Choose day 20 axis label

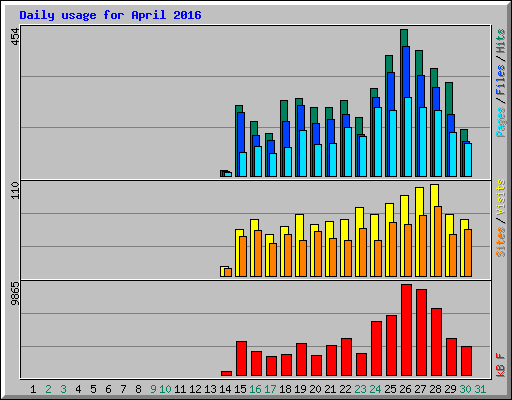click(315, 389)
